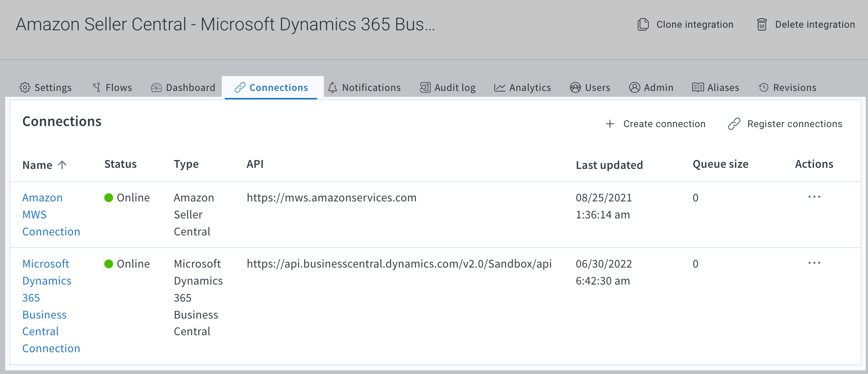Click the queue size 0 in Amazon row
The image size is (868, 374).
click(x=695, y=198)
